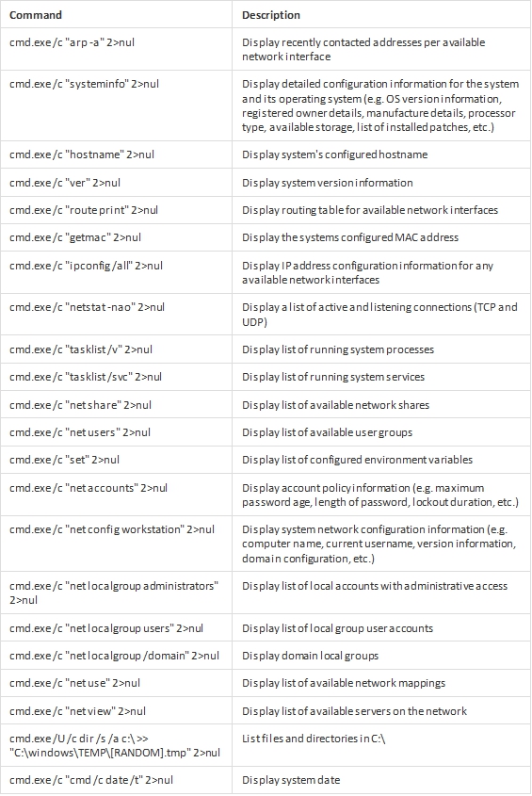Image resolution: width=532 pixels, height=796 pixels.
Task: Click the "tasklist /svc" command cell
Action: (116, 377)
